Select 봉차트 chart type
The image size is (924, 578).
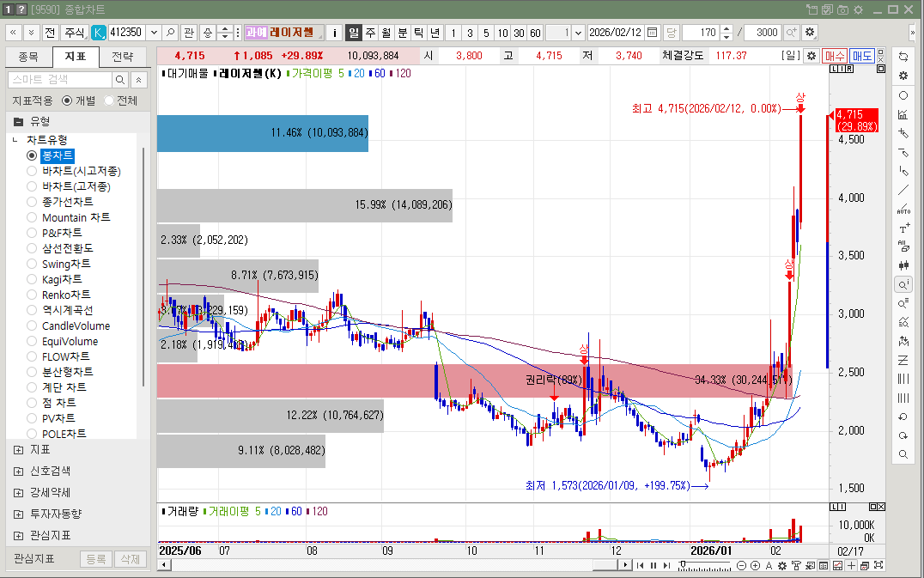32,155
